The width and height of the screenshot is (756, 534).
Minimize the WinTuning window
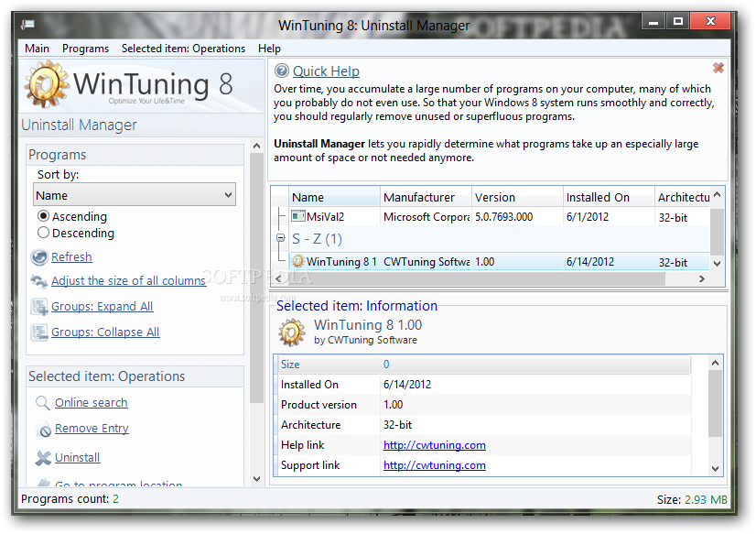(x=653, y=22)
